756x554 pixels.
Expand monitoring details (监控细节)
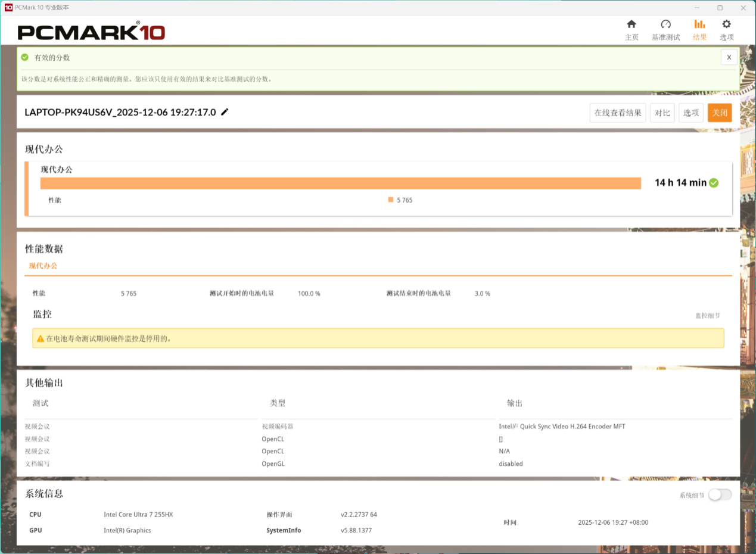pos(707,316)
